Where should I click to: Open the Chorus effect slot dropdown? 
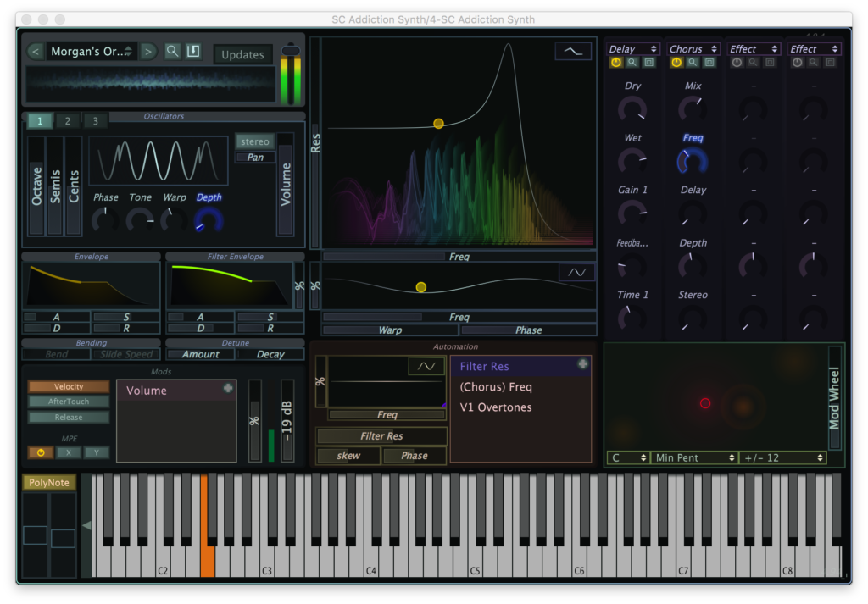pos(693,48)
